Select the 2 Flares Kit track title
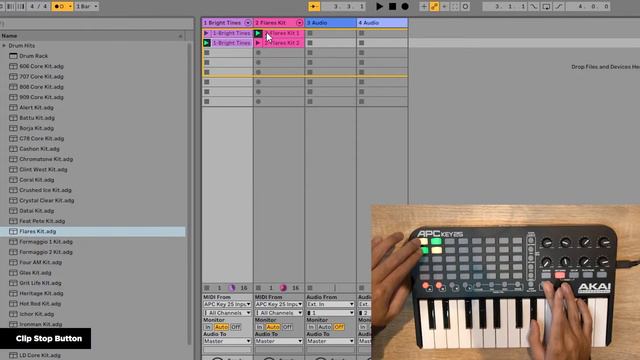640x360 pixels. click(x=271, y=23)
